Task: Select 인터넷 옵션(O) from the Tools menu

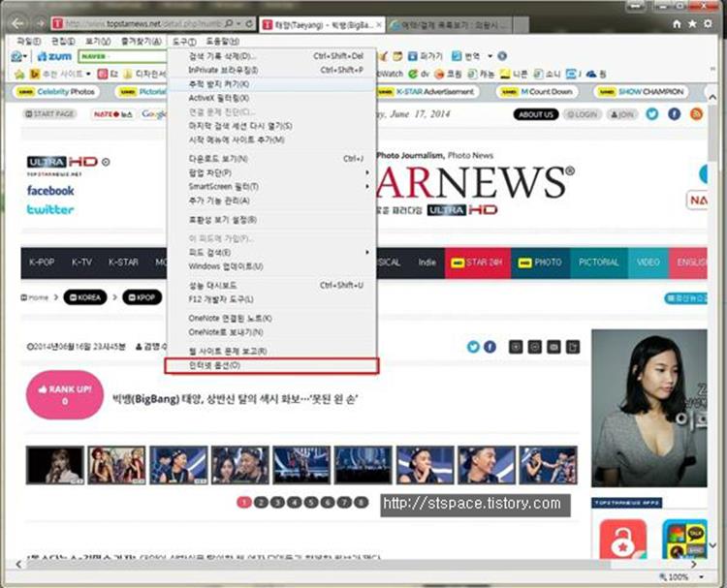Action: (271, 365)
